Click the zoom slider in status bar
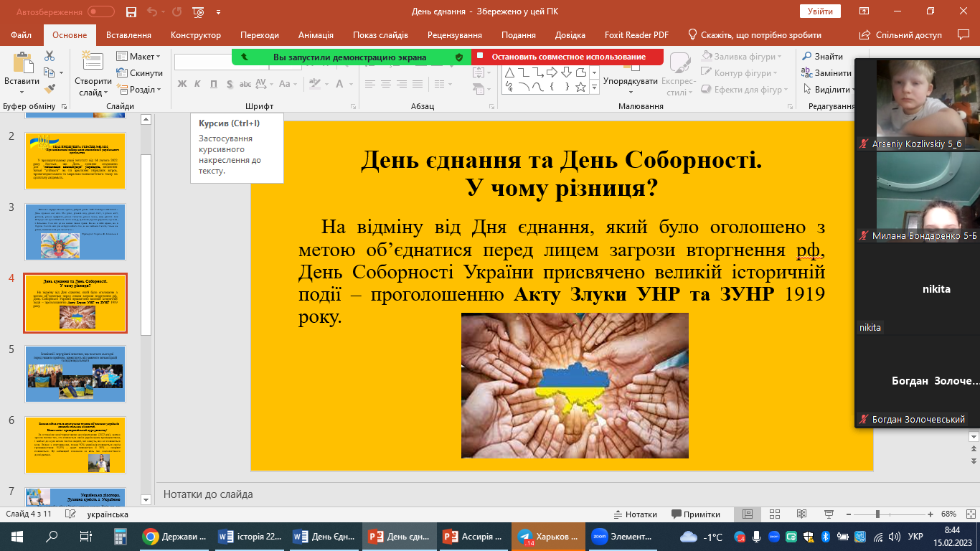This screenshot has height=551, width=980. click(x=877, y=514)
